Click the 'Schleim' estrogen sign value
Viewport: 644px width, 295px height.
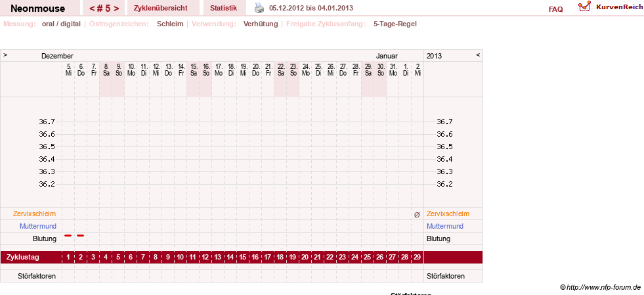coord(170,24)
